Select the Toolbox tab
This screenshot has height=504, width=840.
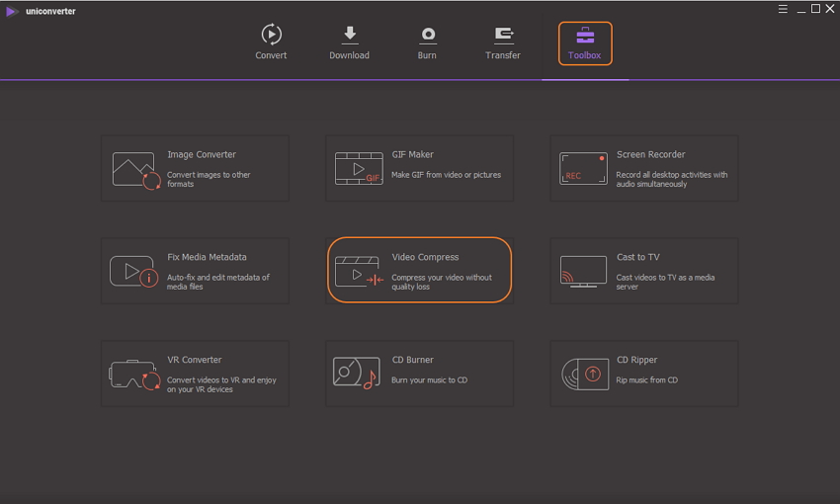point(585,43)
